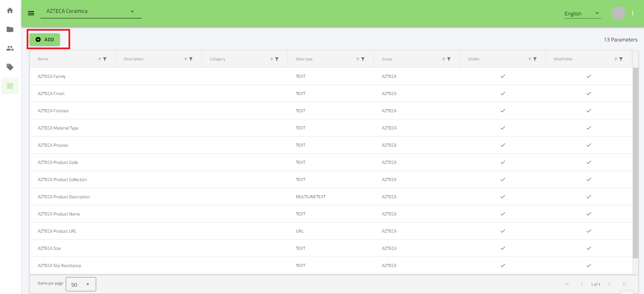Click AZTECA group cell in Size row
Screen dimensions: 644x294
[389, 248]
